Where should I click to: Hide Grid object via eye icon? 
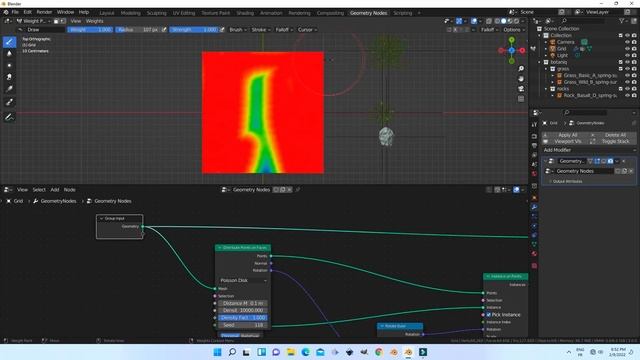click(x=627, y=49)
